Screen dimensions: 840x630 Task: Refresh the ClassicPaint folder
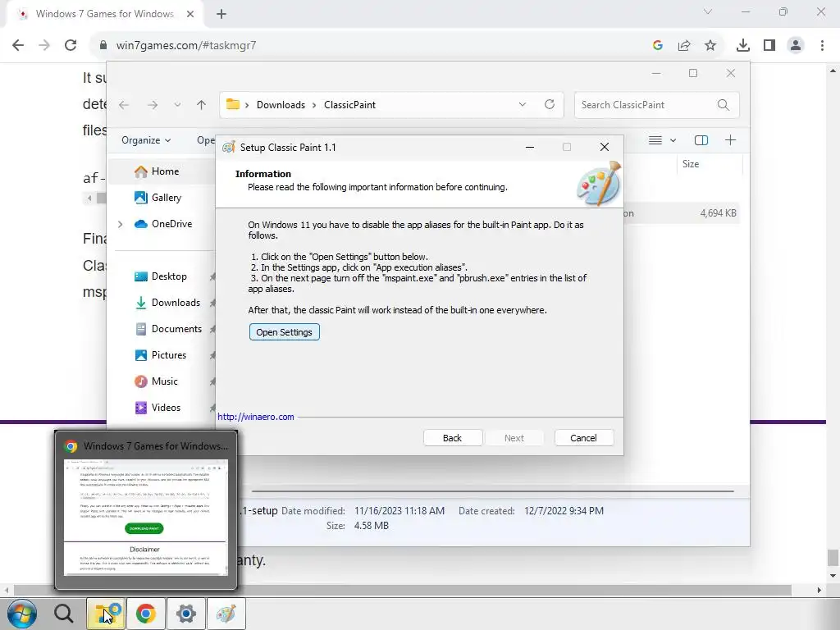pyautogui.click(x=550, y=104)
